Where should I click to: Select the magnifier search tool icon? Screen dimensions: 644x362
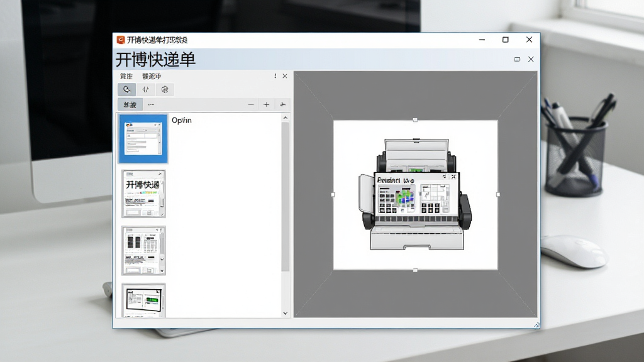[126, 89]
